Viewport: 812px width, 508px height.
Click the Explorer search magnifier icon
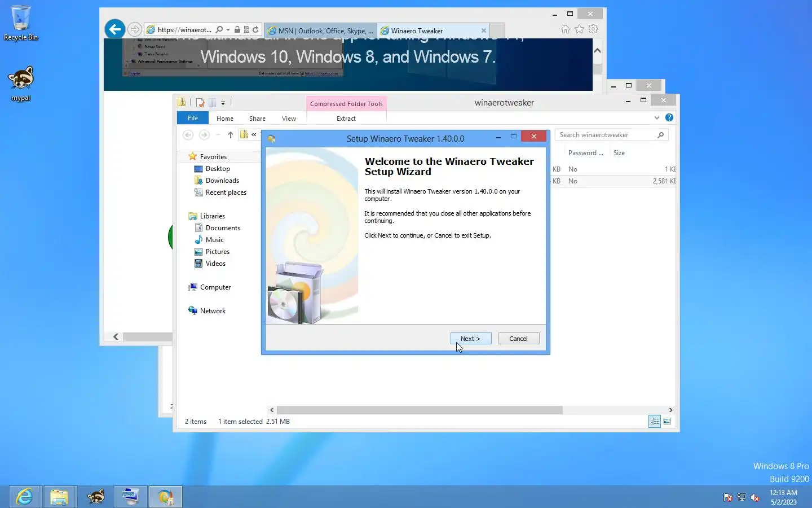point(661,135)
